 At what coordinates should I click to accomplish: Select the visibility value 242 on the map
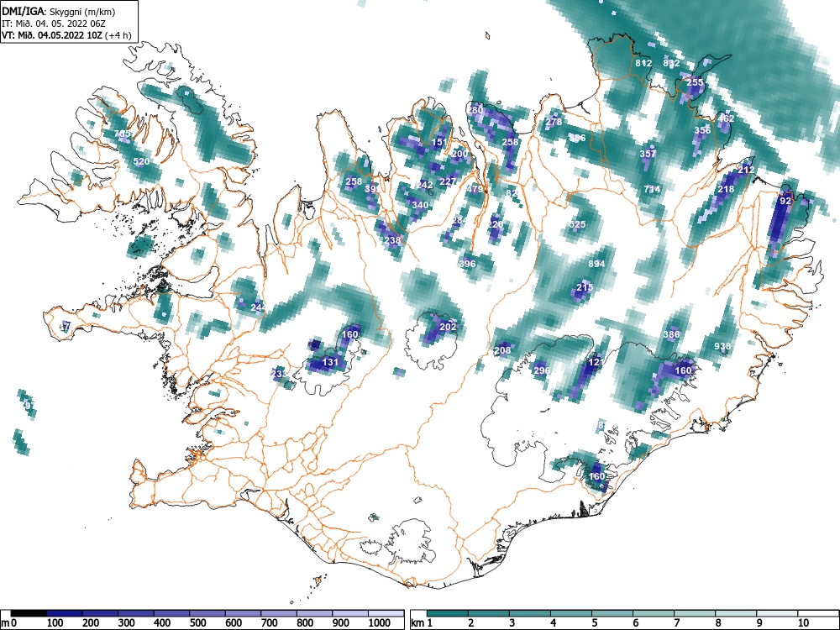(x=423, y=185)
